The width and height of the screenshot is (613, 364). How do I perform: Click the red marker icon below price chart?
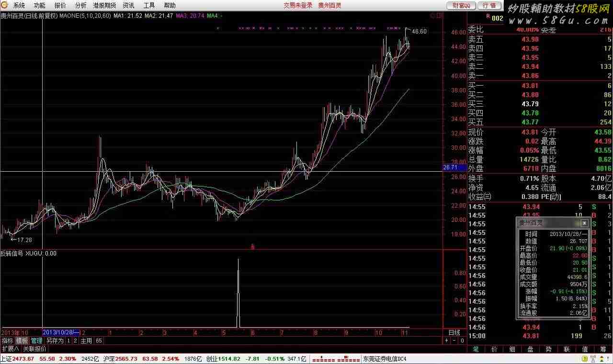pyautogui.click(x=253, y=247)
